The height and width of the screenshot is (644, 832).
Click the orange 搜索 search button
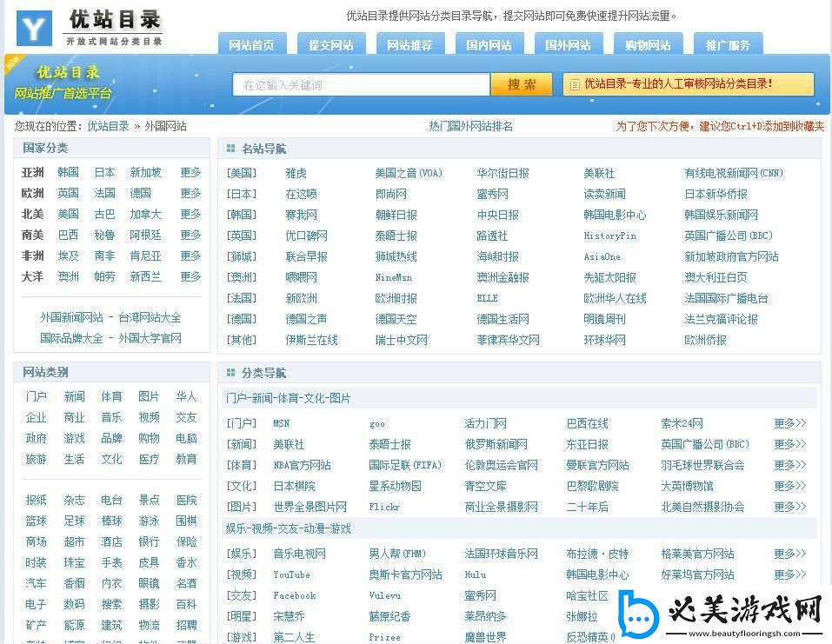[521, 84]
